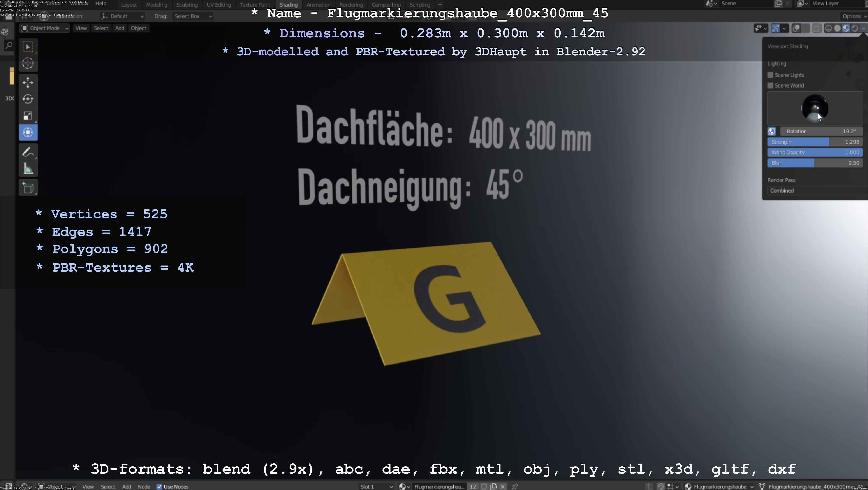868x490 pixels.
Task: Click the Scene name field
Action: (746, 3)
